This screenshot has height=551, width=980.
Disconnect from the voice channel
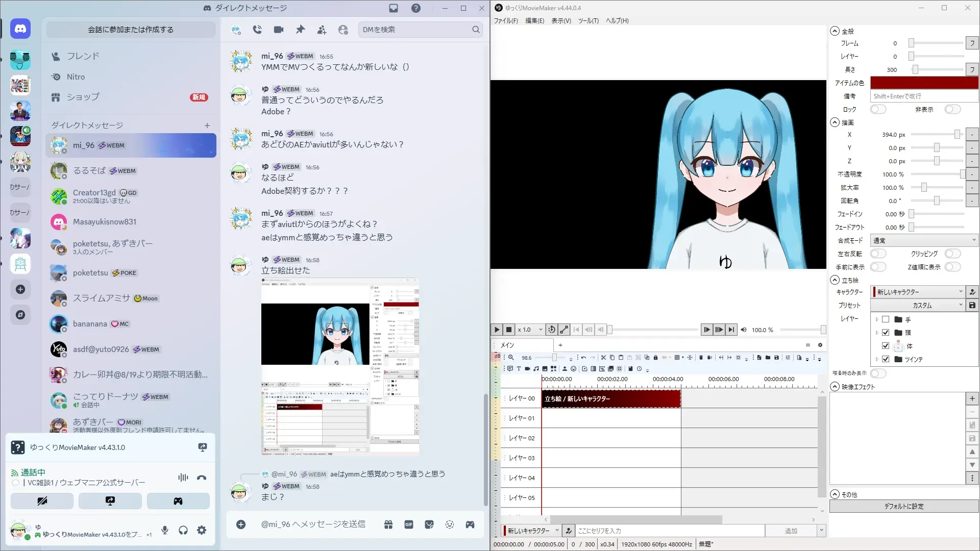coord(202,478)
